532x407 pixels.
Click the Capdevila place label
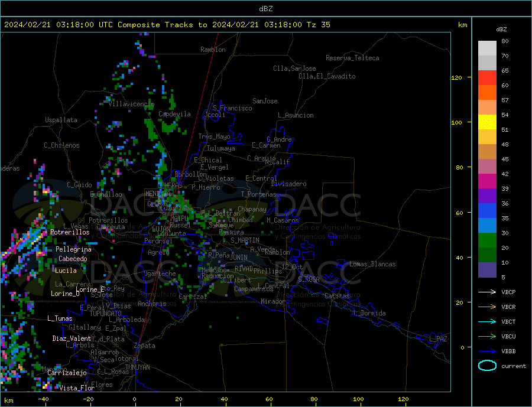tap(174, 114)
